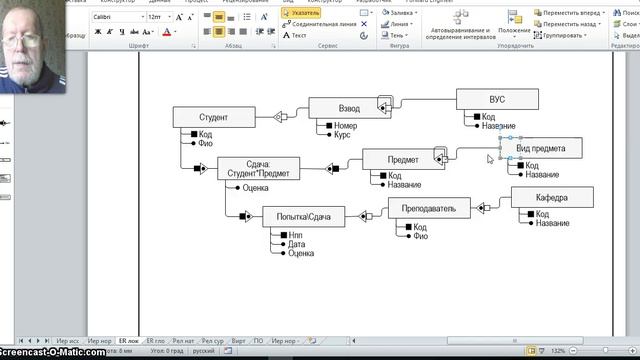Click the Поиск binoculars icon
640x360 pixels.
(617, 13)
